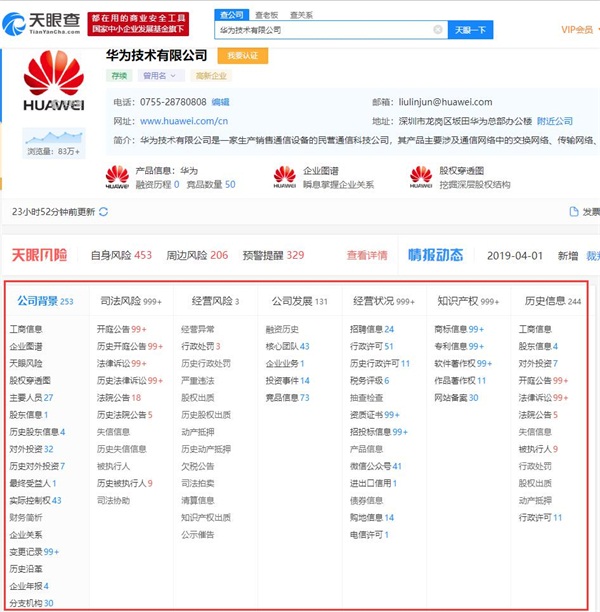Switch to the 查老板 search tab
Image resolution: width=600 pixels, height=612 pixels.
point(267,15)
